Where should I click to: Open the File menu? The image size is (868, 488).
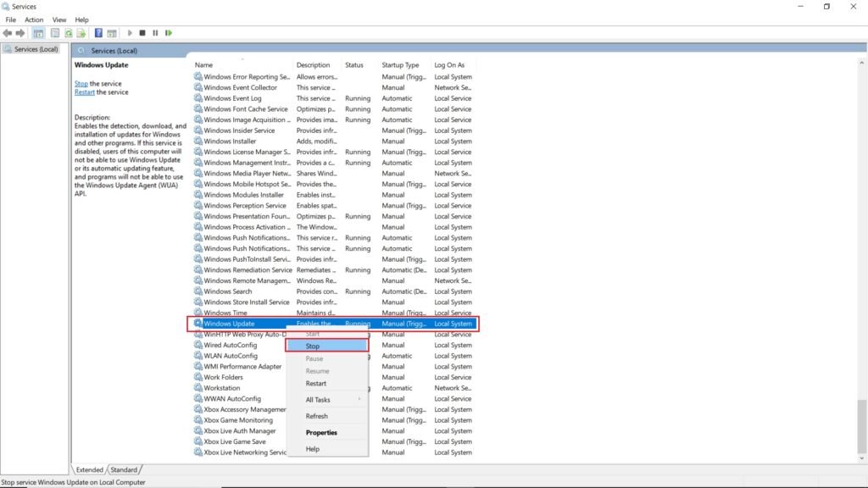click(10, 20)
